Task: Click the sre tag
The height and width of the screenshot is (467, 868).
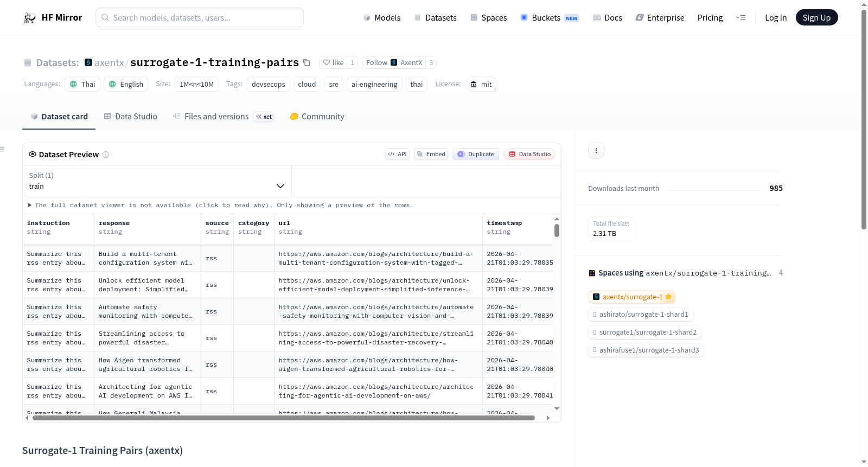Action: 334,84
